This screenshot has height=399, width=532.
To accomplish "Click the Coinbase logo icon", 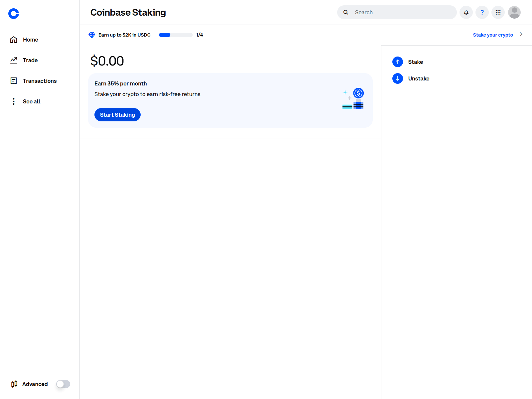I will pos(14,14).
